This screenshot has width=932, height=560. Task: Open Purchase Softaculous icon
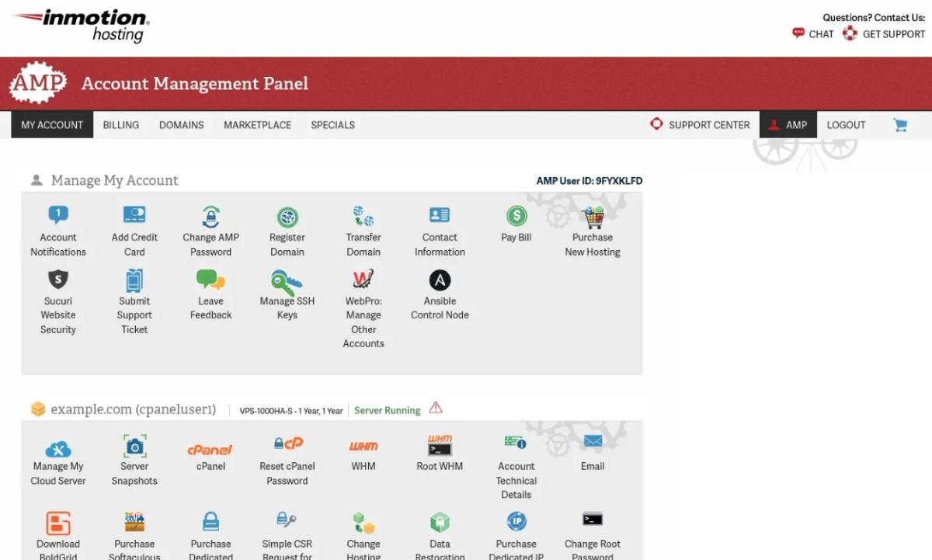pyautogui.click(x=134, y=522)
